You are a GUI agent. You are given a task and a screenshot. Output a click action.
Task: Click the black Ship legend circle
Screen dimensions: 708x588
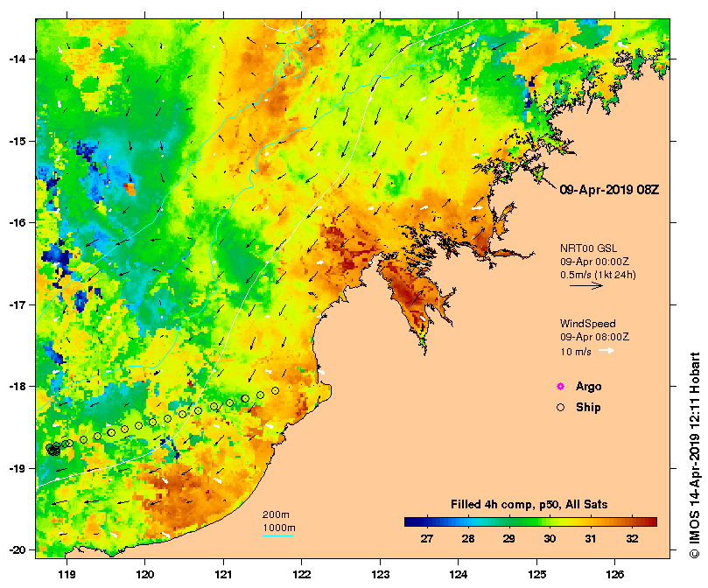(560, 408)
